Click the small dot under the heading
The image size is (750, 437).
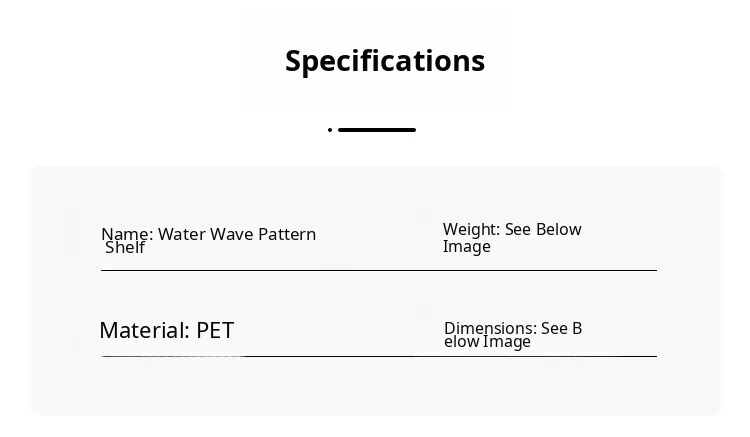tap(330, 130)
